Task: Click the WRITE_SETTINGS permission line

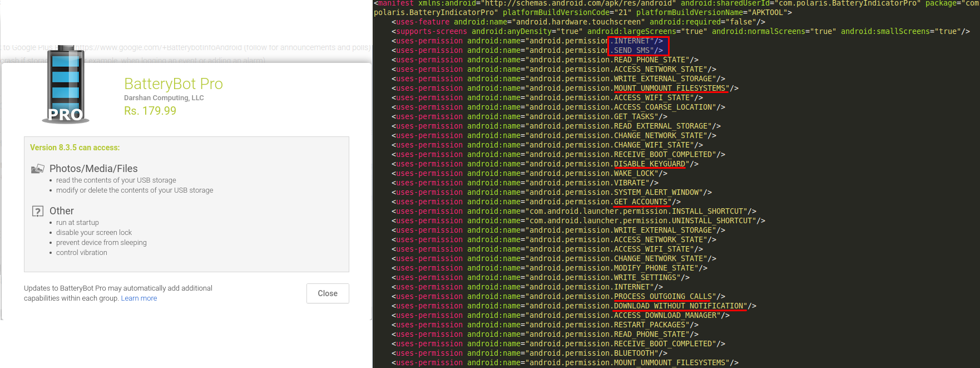Action: 541,278
